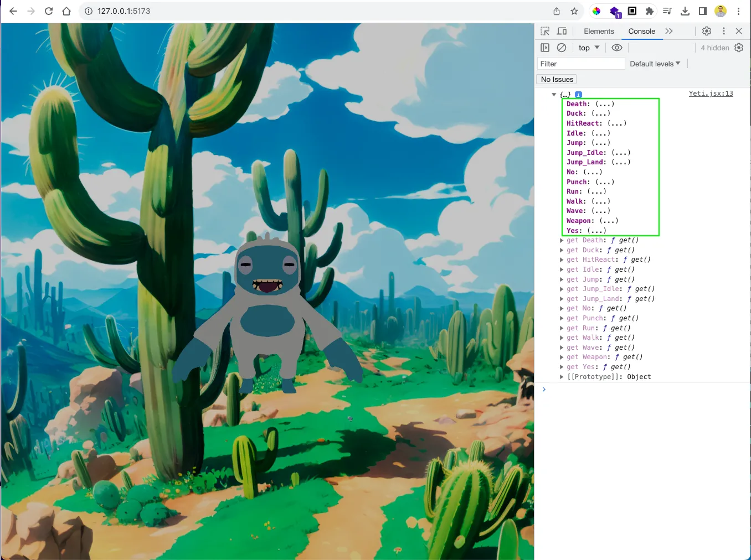Viewport: 751px width, 560px height.
Task: Expand the get Jump_Land getter
Action: (562, 299)
